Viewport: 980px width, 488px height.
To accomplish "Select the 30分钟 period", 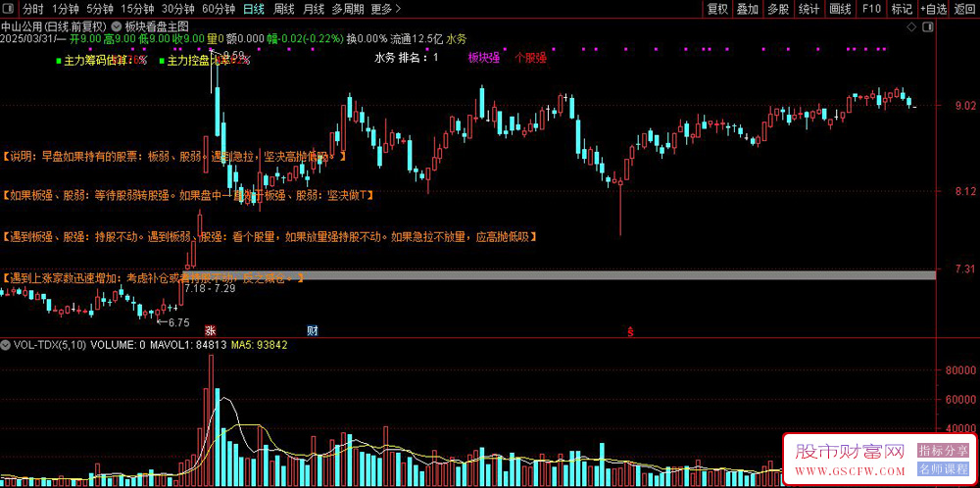I will [178, 9].
